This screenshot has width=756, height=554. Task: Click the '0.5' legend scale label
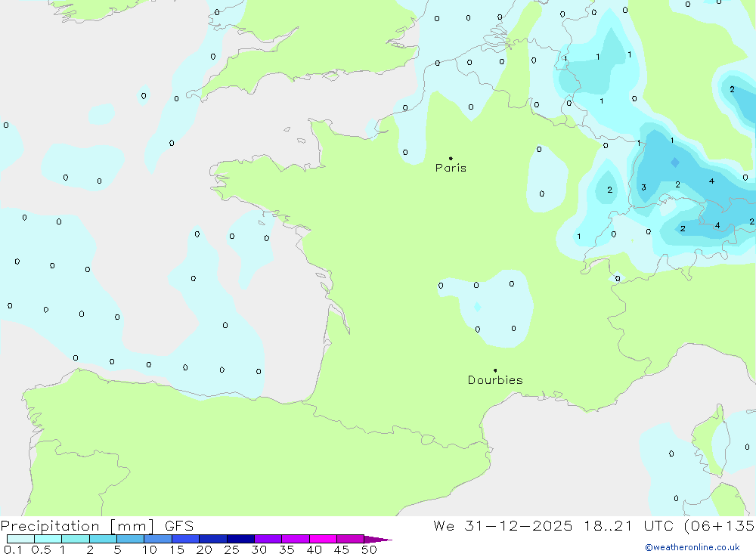(x=41, y=549)
